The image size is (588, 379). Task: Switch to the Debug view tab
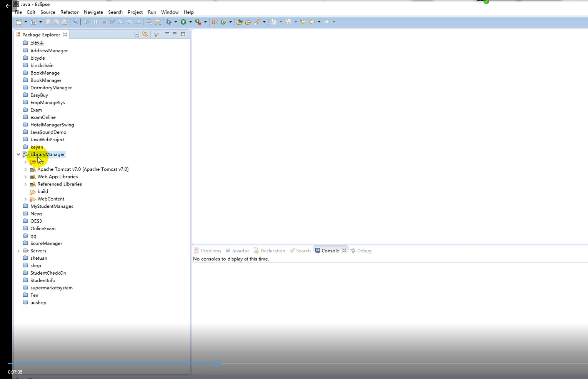pos(361,250)
